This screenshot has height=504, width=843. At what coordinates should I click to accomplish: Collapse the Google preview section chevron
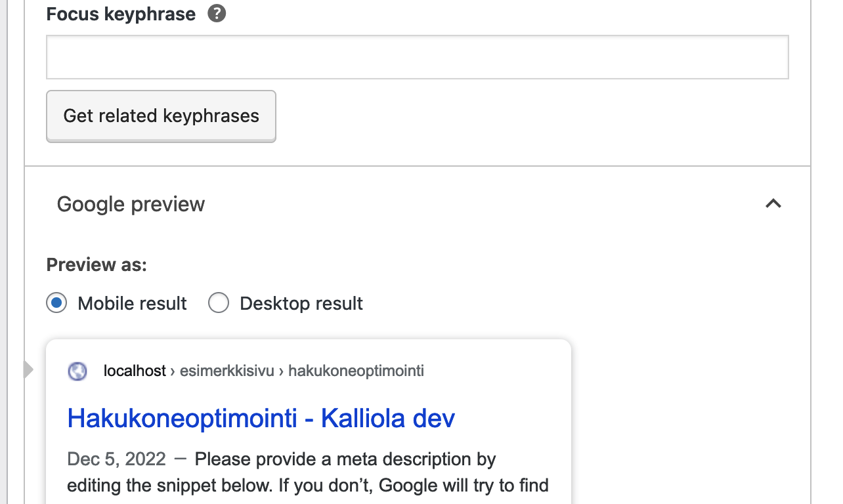tap(773, 204)
